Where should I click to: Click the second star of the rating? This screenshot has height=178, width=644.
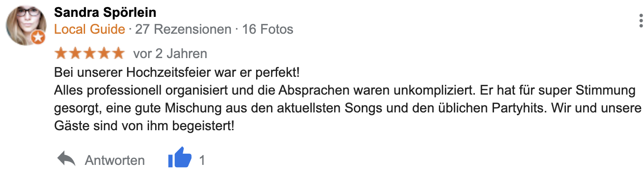[75, 53]
